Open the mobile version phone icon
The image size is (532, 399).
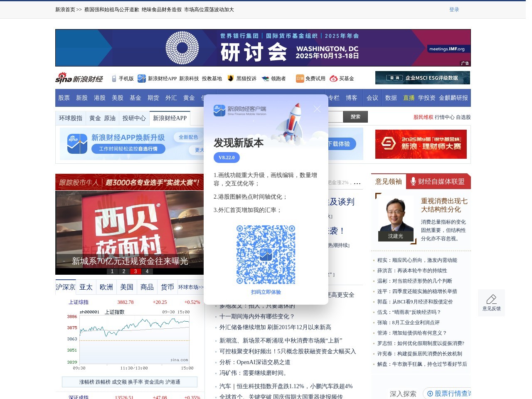pos(114,79)
